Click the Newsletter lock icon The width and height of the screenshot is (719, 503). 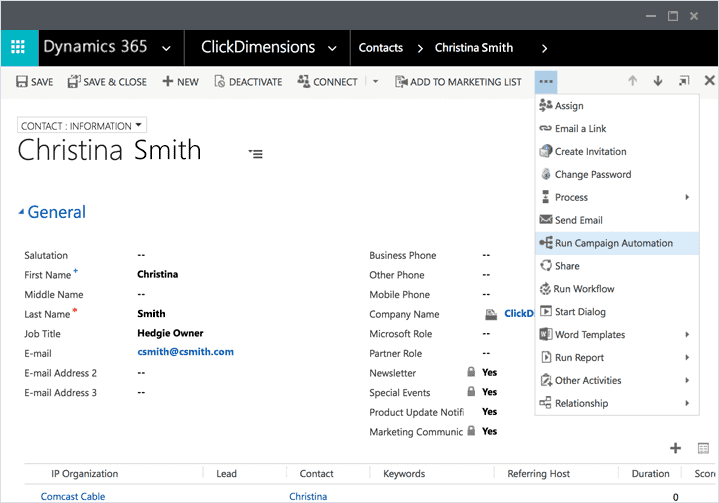click(x=471, y=372)
